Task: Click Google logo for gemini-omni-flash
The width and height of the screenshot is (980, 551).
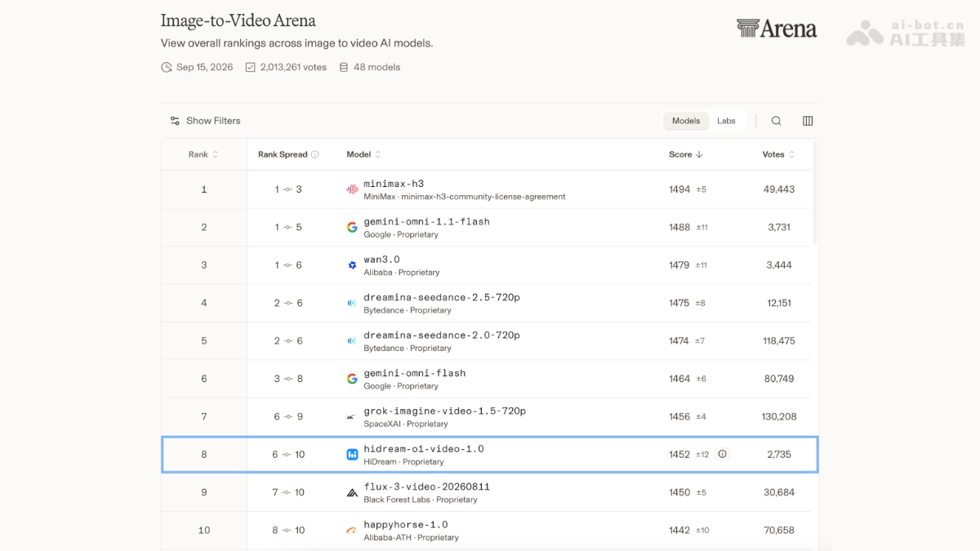Action: pyautogui.click(x=352, y=379)
